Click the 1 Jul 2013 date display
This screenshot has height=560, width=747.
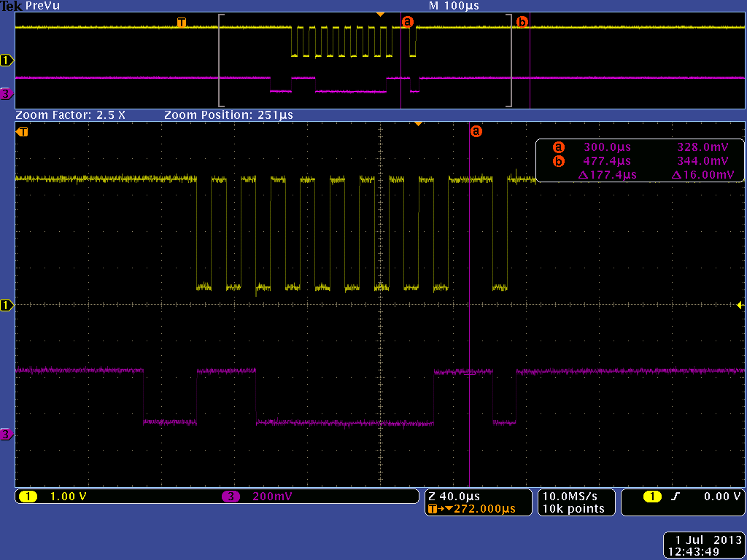click(x=708, y=540)
